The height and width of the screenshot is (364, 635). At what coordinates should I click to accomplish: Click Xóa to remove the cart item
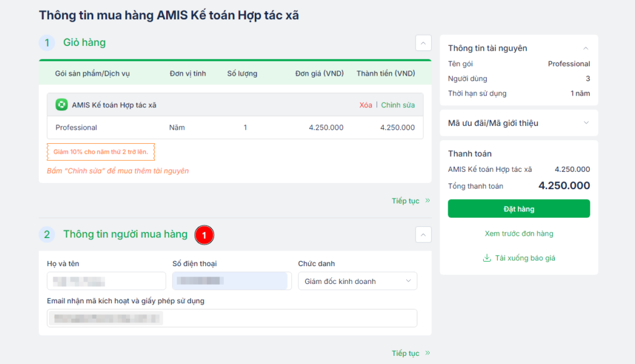(366, 105)
